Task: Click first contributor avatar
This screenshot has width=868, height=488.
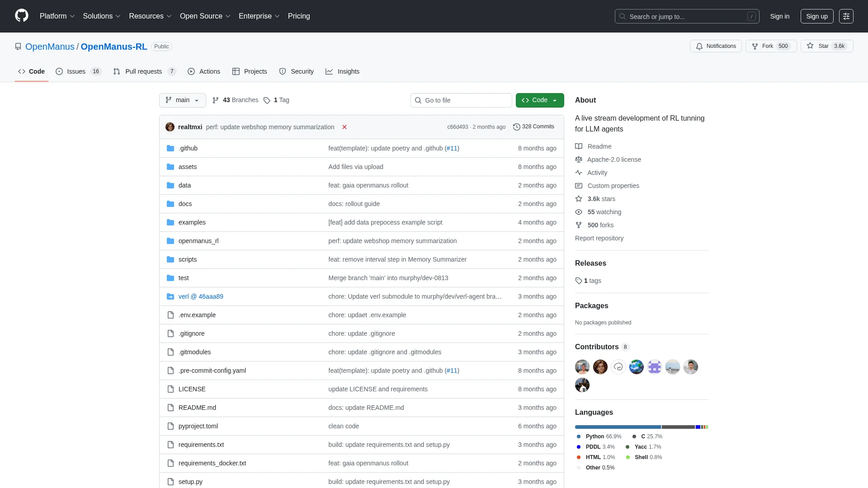Action: [x=582, y=367]
